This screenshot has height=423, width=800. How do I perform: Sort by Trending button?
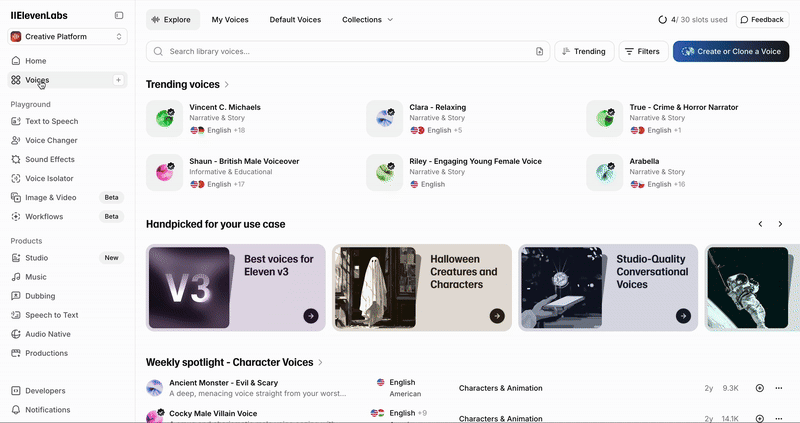click(x=583, y=51)
